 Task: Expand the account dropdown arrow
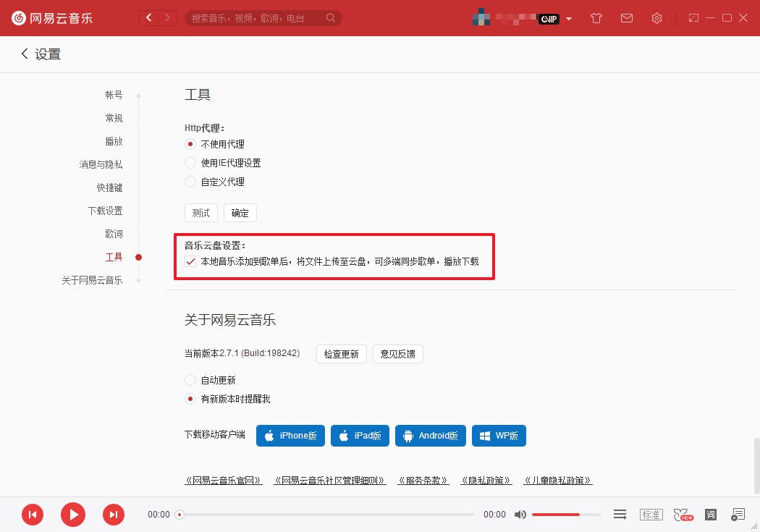click(569, 19)
